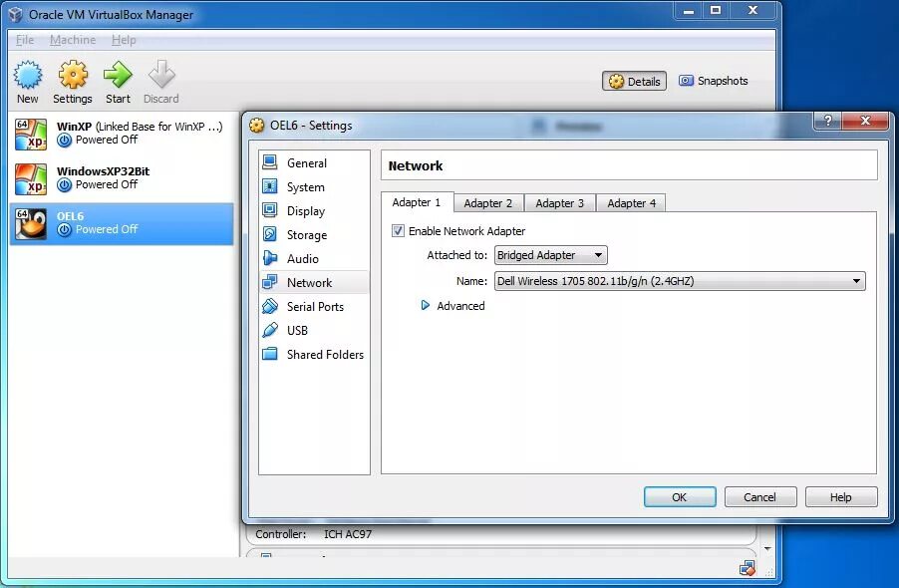Select the OEL6 penguin VM icon
This screenshot has width=899, height=588.
(31, 223)
